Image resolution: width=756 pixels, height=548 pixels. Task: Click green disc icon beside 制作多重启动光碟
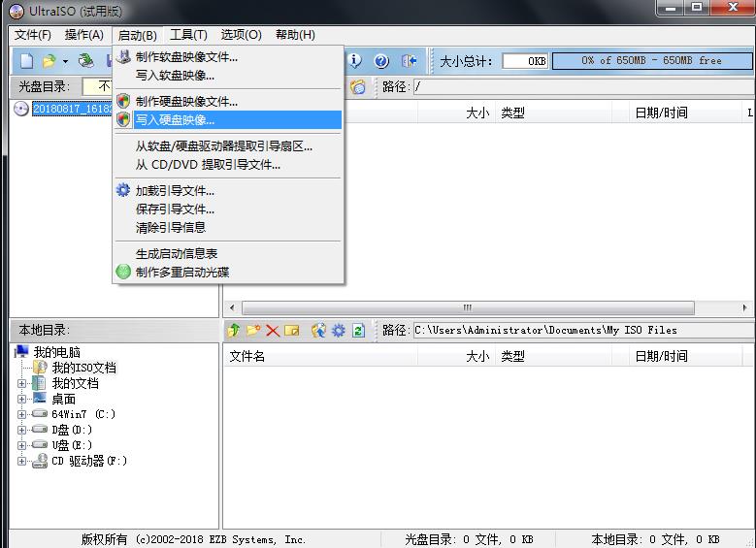(123, 272)
